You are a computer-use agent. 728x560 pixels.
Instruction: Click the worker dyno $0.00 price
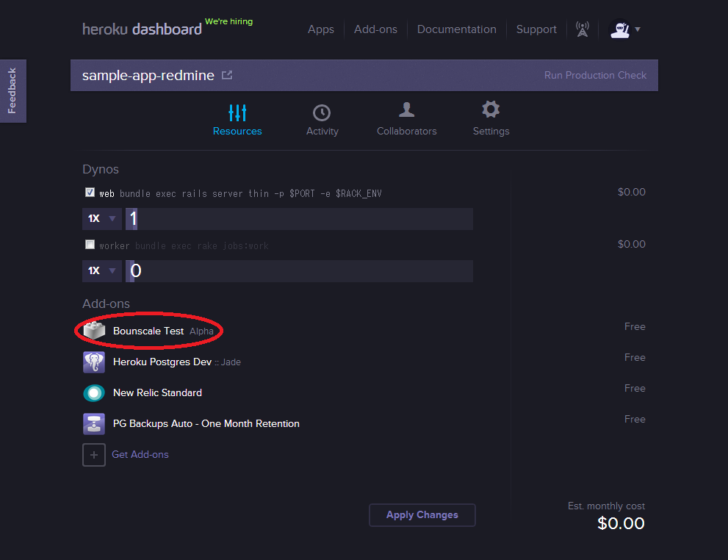[632, 244]
